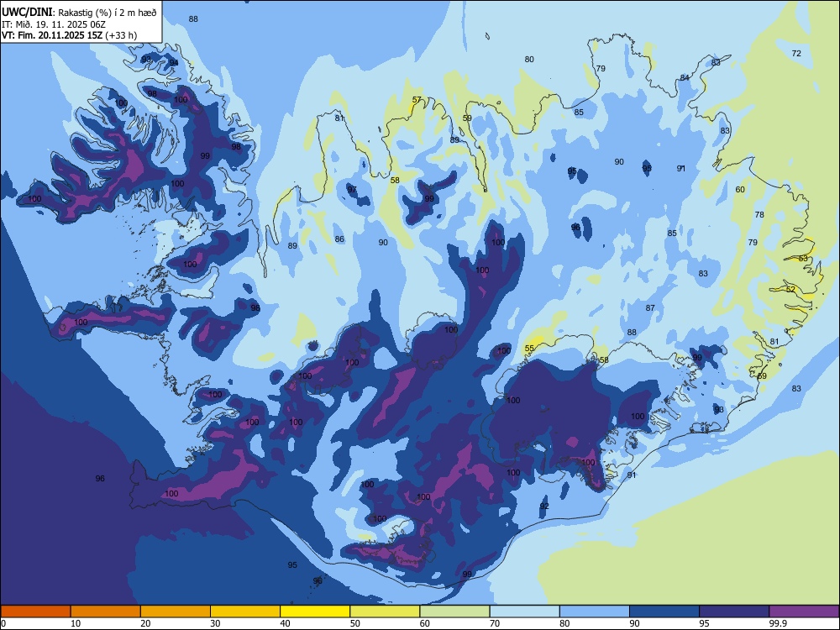840x630 pixels.
Task: Select the purple above-99.9 legend swatch
Action: [804, 612]
